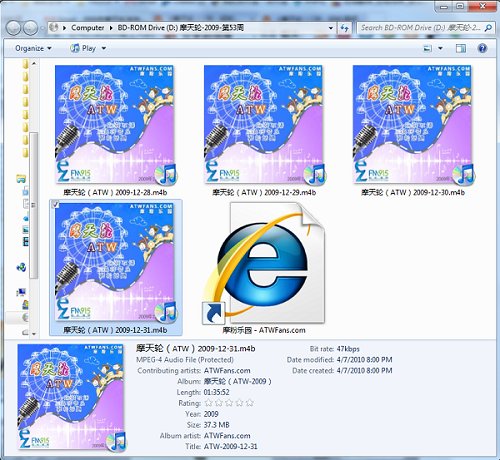Set rating to two stars

(219, 403)
